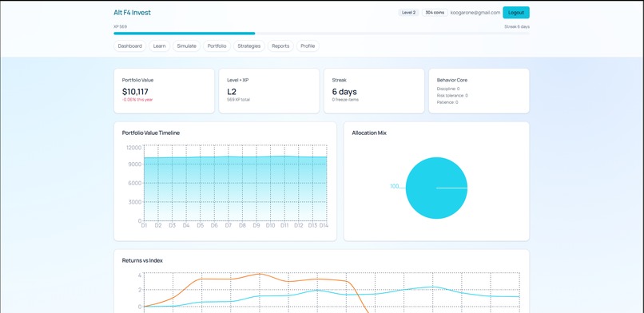Click the -0.06% this year text
The height and width of the screenshot is (313, 644).
click(x=137, y=100)
